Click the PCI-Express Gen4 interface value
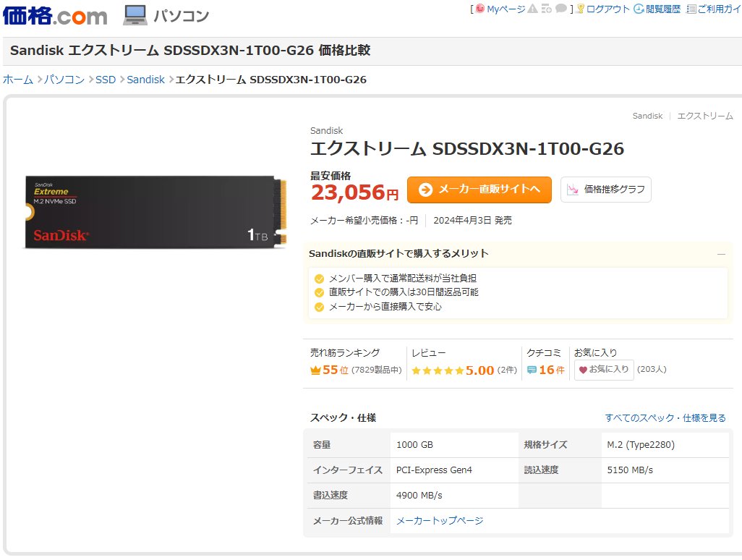742x560 pixels. tap(434, 470)
